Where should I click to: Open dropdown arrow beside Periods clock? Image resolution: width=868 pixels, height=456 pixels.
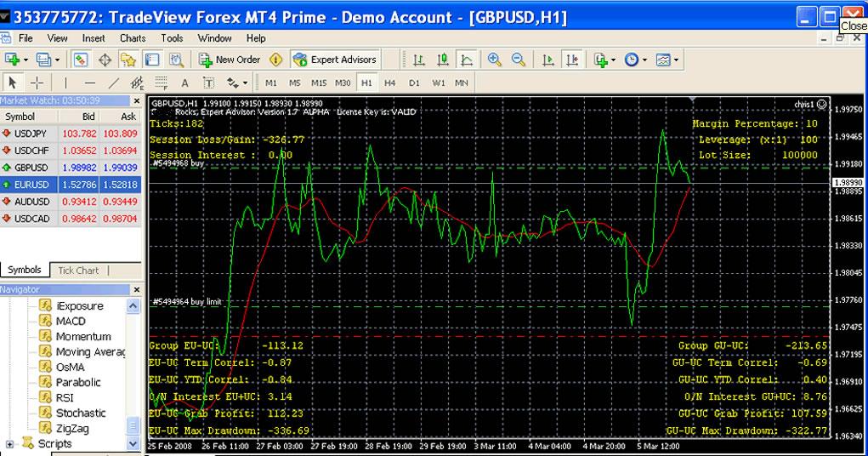(x=645, y=60)
